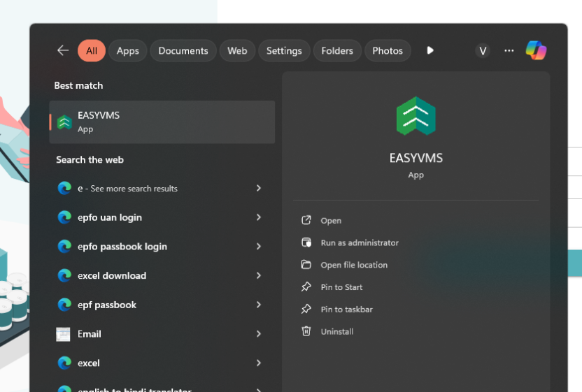The width and height of the screenshot is (582, 392).
Task: Expand the 'excel download' chevron
Action: [x=259, y=275]
